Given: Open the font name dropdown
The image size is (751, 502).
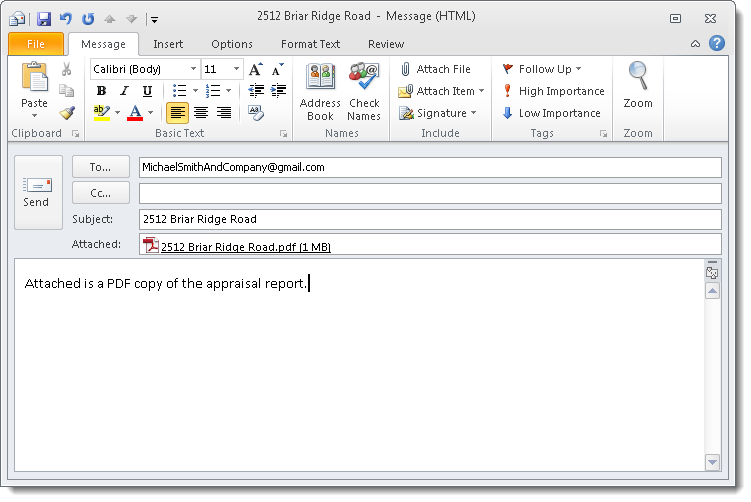Looking at the screenshot, I should [x=193, y=69].
